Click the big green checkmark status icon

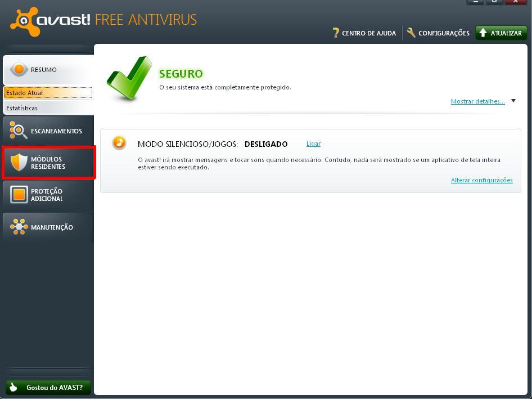tap(129, 78)
